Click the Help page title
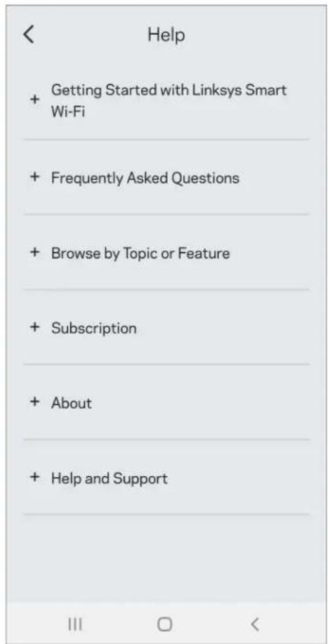The width and height of the screenshot is (328, 644). click(166, 35)
